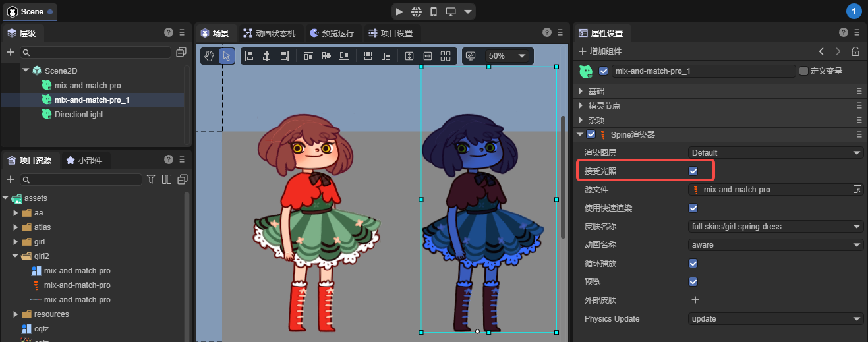Image resolution: width=868 pixels, height=342 pixels.
Task: Click the add node plus icon in hierarchy
Action: pos(11,52)
